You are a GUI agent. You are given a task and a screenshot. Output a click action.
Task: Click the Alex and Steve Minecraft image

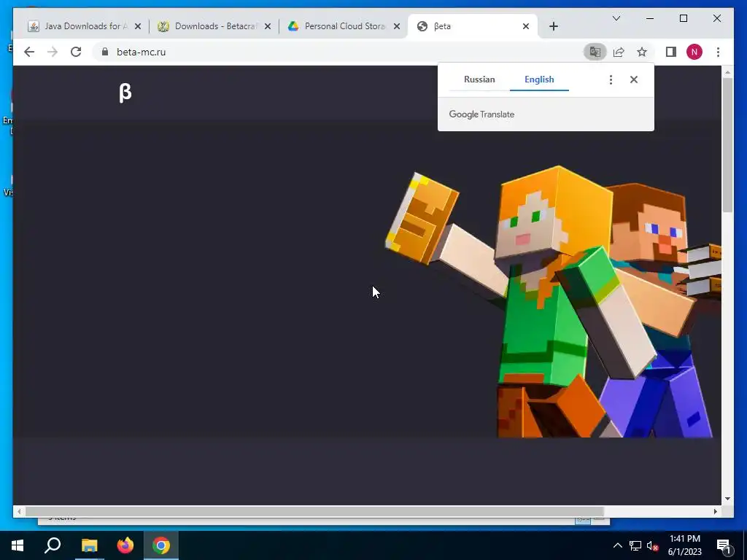coord(553,301)
